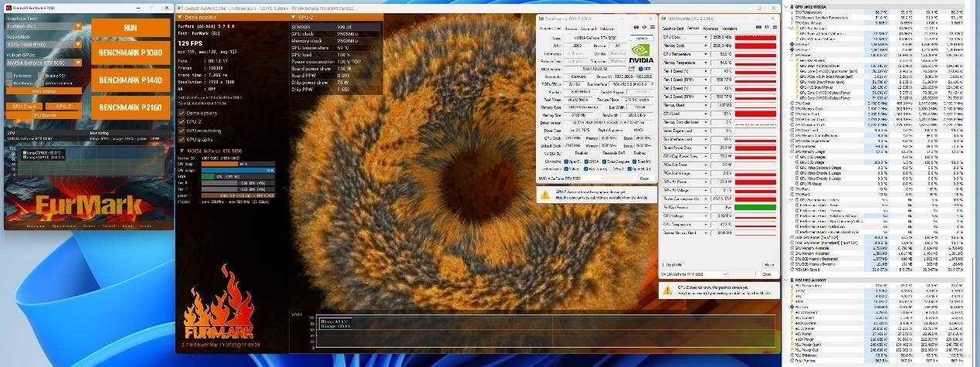Click the warning triangle icon in the GPU-Z notice
The image size is (980, 367).
click(544, 194)
